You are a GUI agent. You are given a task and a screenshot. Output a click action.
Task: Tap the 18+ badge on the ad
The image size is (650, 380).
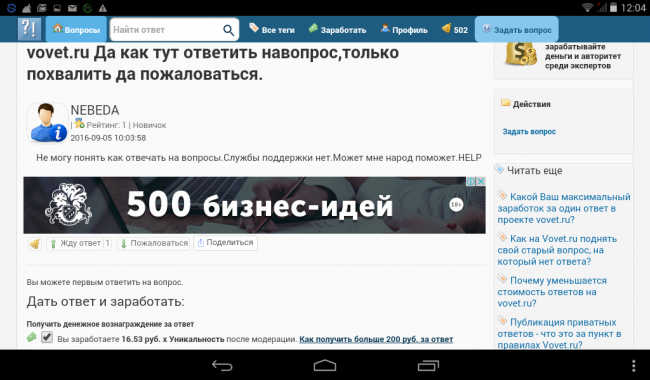pos(456,204)
